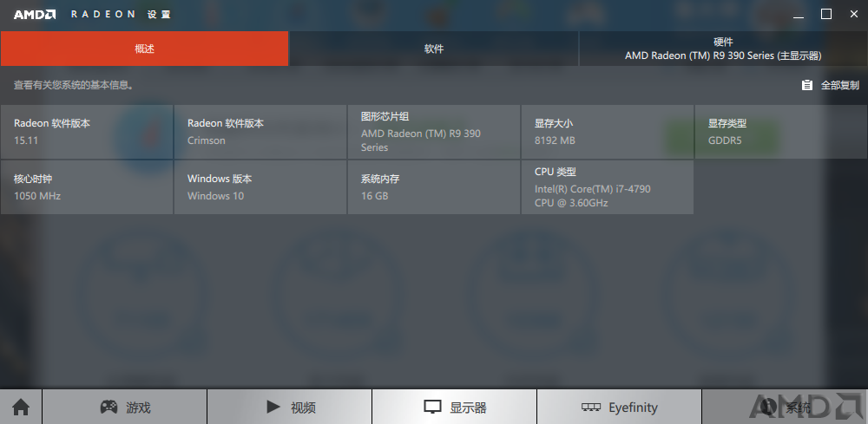The width and height of the screenshot is (868, 424).
Task: Switch to the 概述 overview tab
Action: coord(144,49)
